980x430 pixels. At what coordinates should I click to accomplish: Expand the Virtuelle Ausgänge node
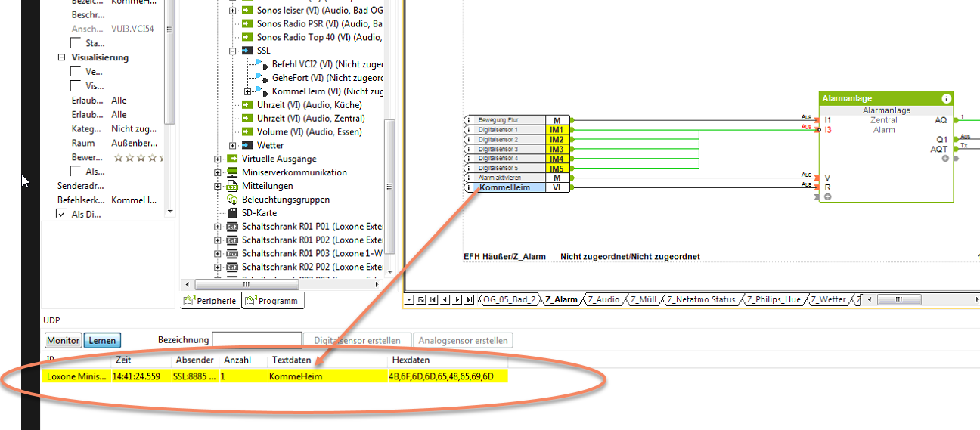click(x=218, y=159)
